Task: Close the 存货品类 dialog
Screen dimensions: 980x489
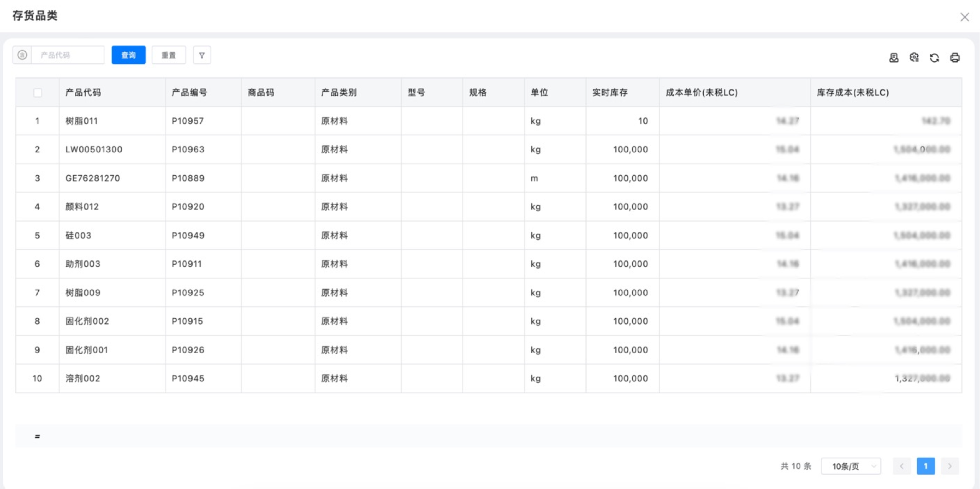Action: click(x=965, y=17)
